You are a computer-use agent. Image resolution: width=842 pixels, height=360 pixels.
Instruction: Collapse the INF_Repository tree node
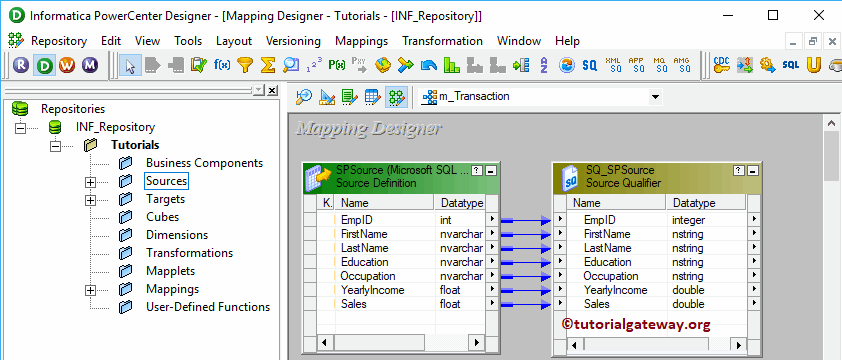[20, 128]
